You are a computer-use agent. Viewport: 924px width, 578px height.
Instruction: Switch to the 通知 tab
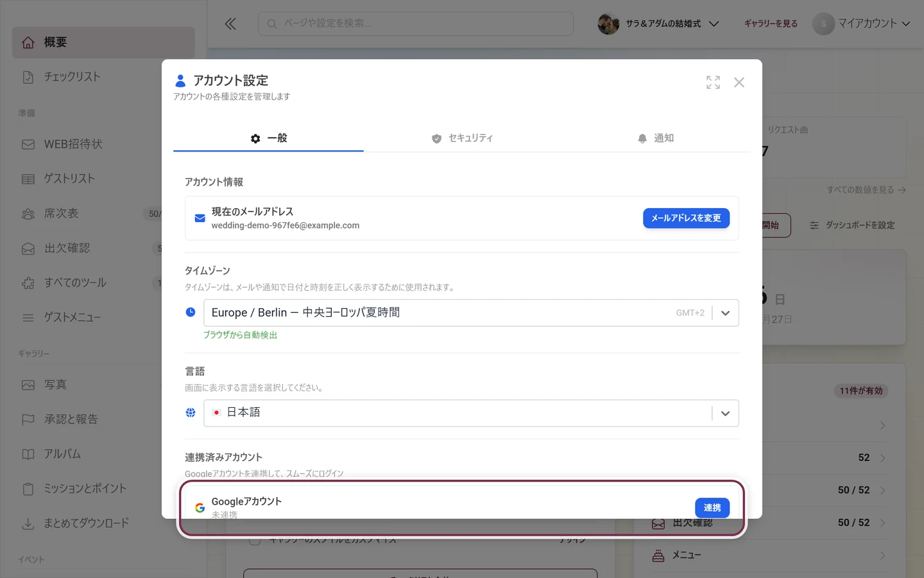point(655,138)
